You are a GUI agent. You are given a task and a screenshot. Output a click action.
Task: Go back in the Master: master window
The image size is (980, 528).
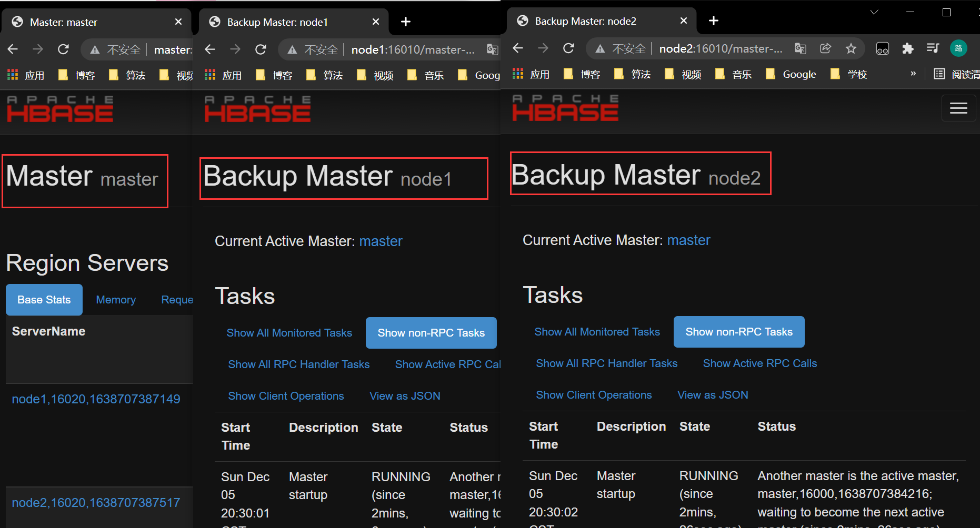point(13,49)
